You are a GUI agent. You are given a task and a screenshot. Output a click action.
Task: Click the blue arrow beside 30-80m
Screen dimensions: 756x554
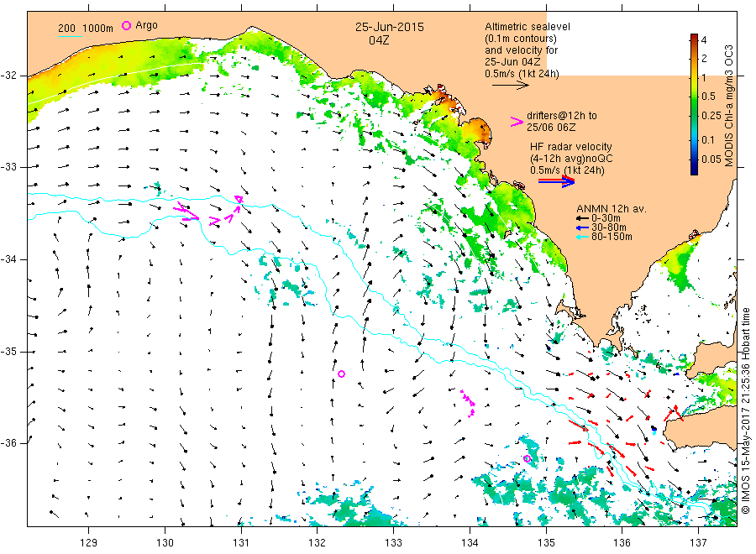click(583, 227)
